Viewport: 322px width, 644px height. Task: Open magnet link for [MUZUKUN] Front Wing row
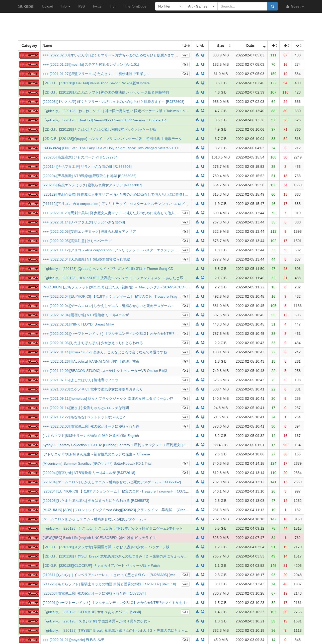pos(203,510)
